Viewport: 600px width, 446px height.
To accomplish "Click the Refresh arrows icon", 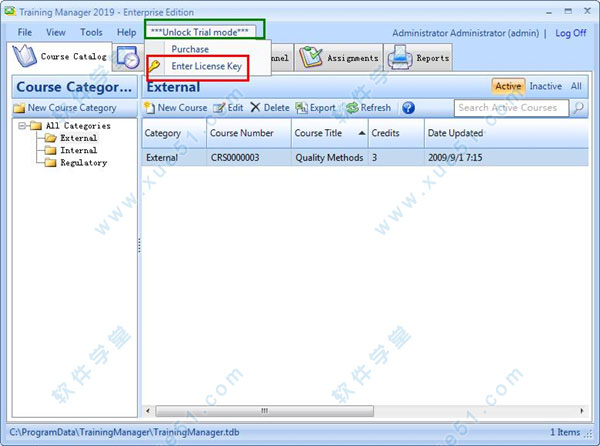I will (x=352, y=108).
